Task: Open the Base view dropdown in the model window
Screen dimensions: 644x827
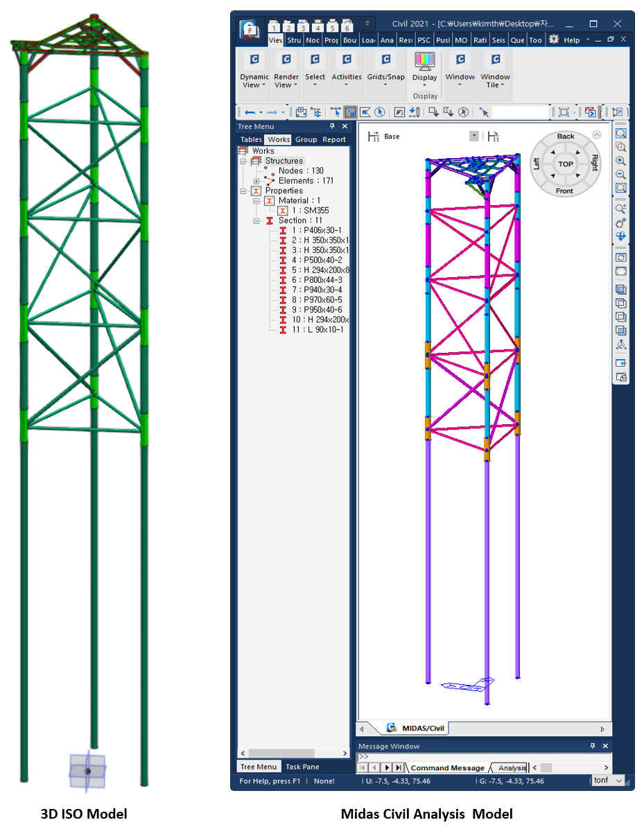Action: tap(474, 137)
